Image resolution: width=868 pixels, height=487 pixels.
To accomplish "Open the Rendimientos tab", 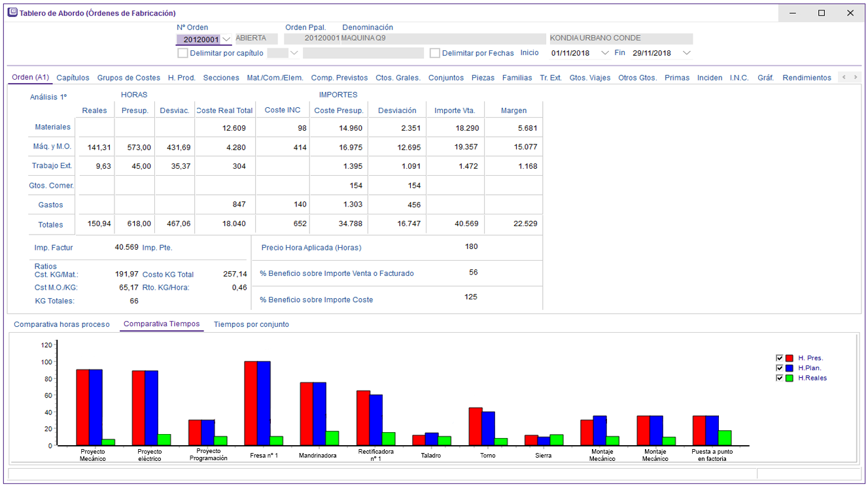I will (807, 78).
